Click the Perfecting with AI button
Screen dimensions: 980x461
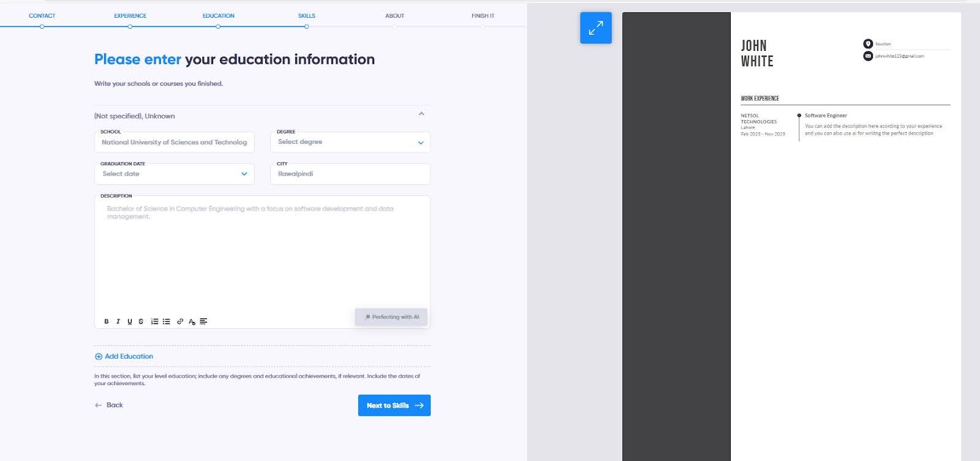(391, 317)
